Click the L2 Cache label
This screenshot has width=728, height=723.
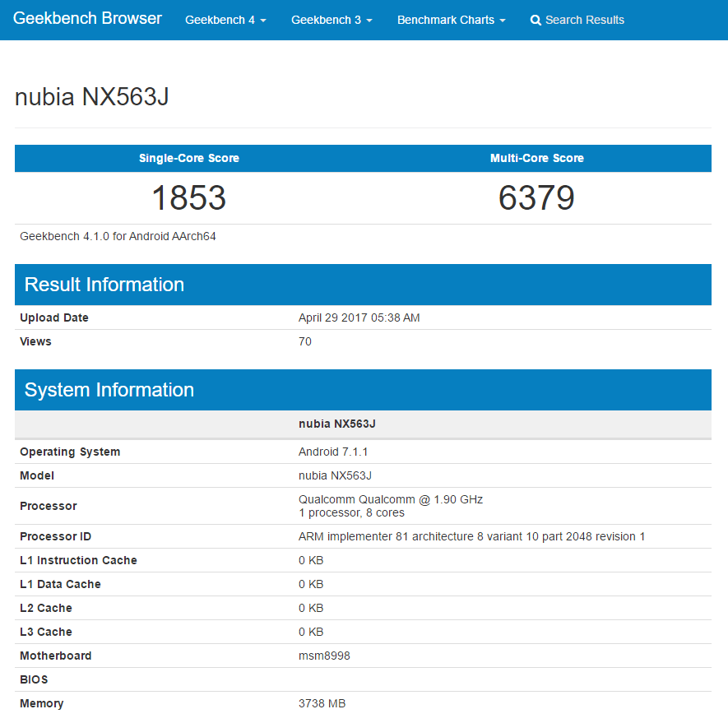pyautogui.click(x=46, y=608)
